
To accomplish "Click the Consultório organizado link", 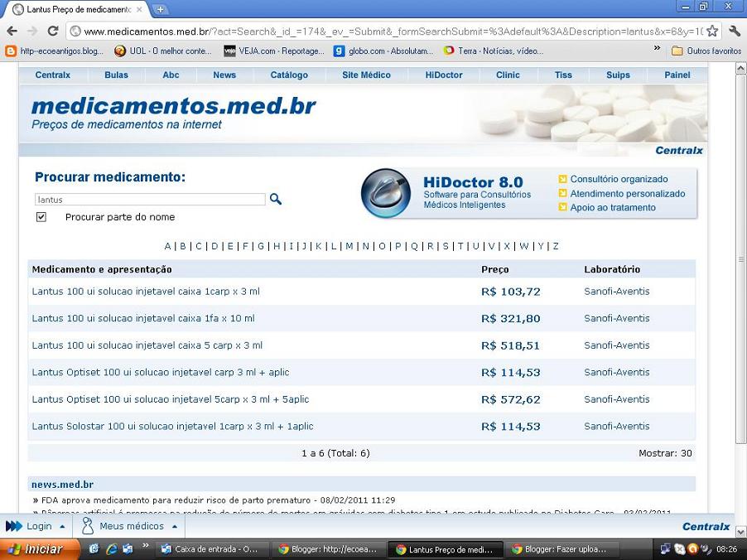I will [619, 179].
